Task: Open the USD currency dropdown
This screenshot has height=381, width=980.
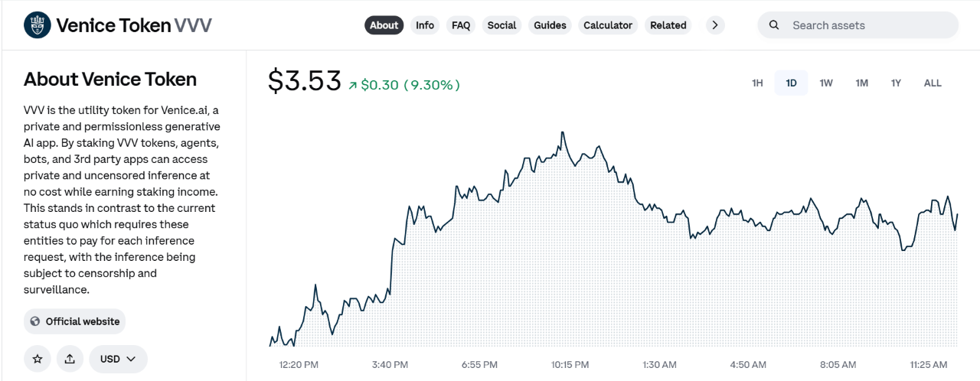Action: [x=118, y=359]
